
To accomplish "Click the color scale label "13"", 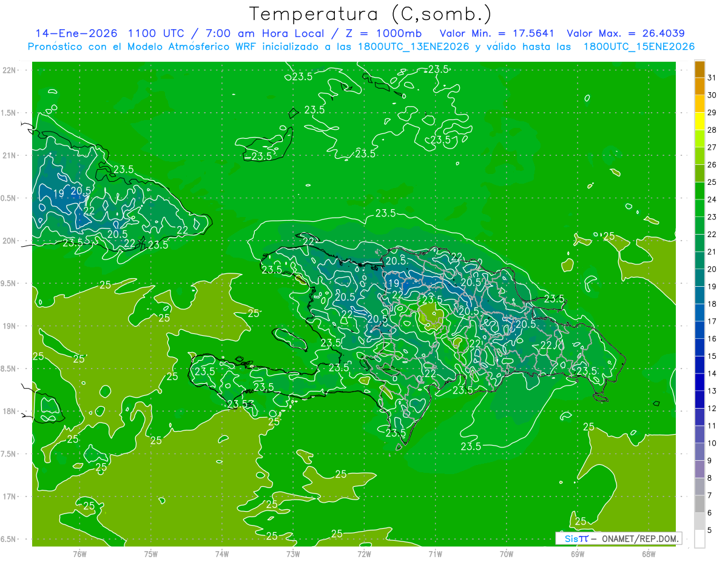I will [712, 391].
